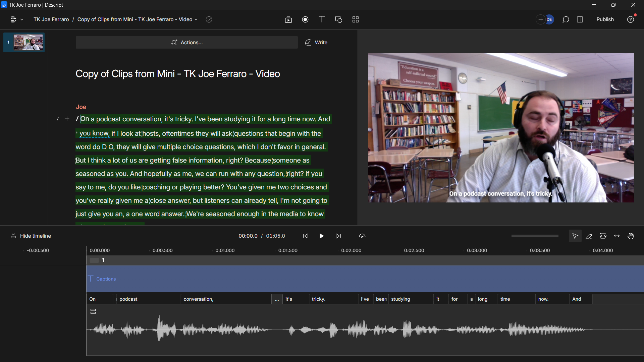
Task: Expand the track layers stack icon
Action: (93, 311)
